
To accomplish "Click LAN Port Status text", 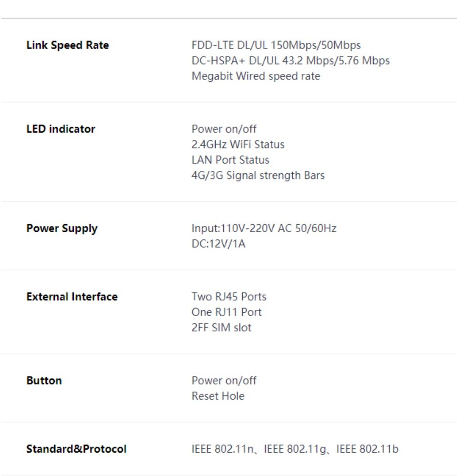I will pos(230,160).
